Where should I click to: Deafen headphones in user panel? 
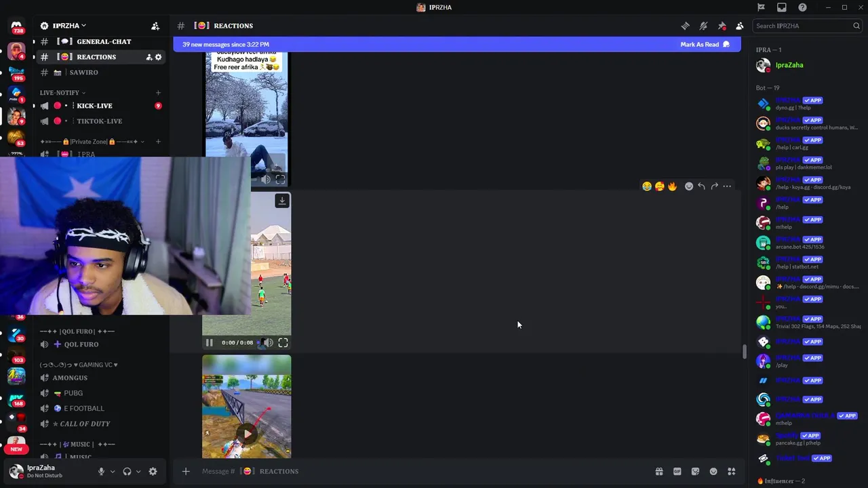click(x=127, y=472)
